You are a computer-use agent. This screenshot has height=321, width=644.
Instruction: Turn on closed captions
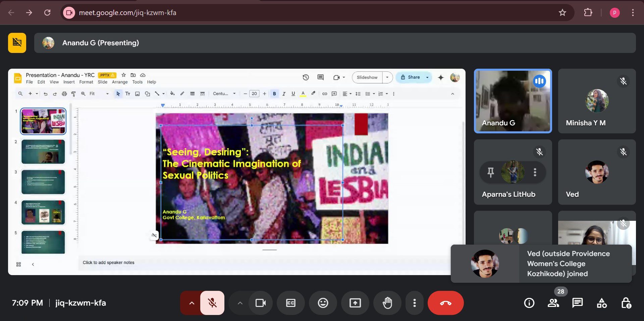290,303
